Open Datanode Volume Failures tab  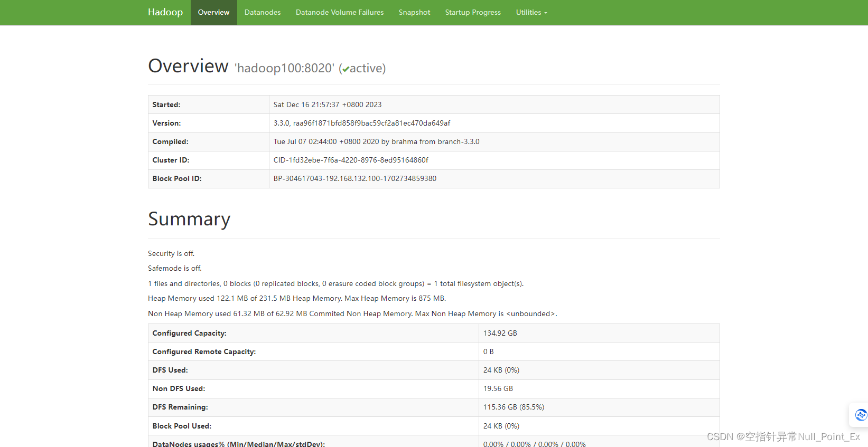340,12
